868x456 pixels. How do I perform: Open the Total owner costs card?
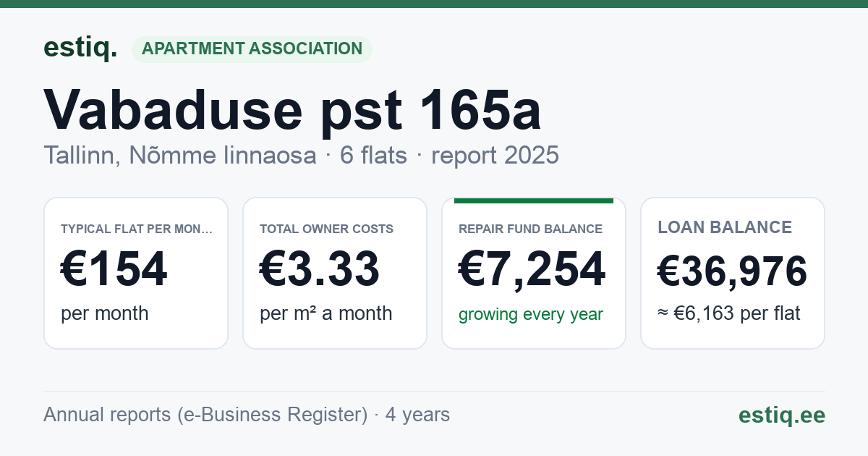(335, 273)
